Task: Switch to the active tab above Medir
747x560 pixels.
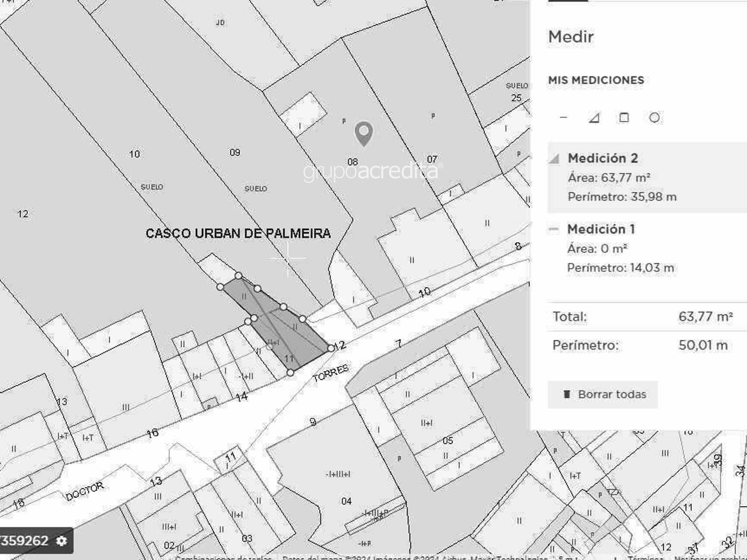Action: 568,1
